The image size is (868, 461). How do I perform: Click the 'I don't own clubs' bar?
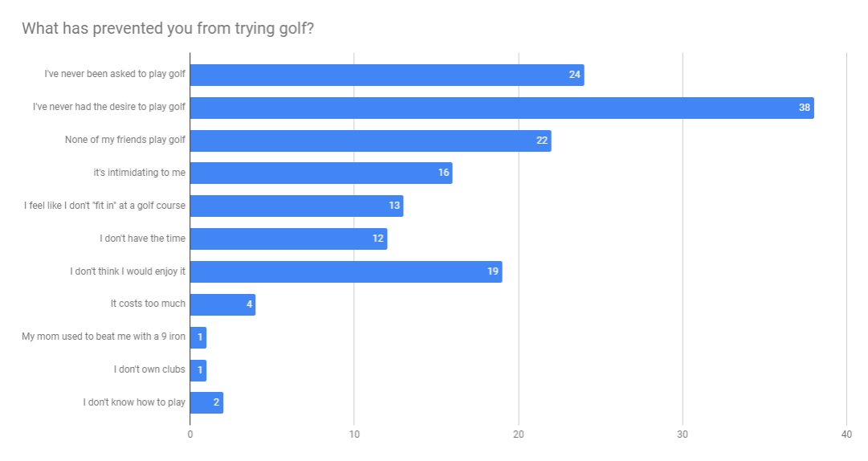coord(198,370)
